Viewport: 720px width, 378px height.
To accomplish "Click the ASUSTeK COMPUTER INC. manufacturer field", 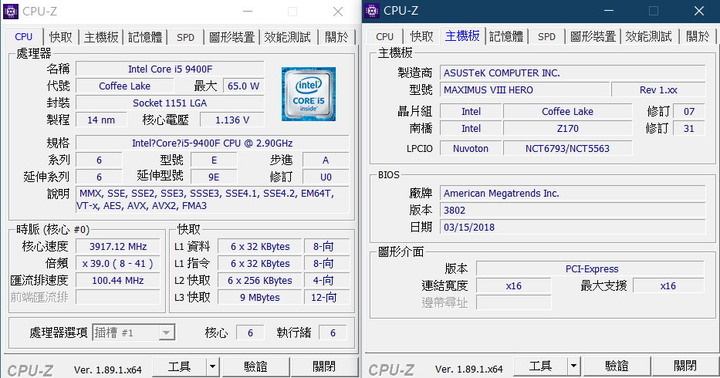I will (x=573, y=73).
